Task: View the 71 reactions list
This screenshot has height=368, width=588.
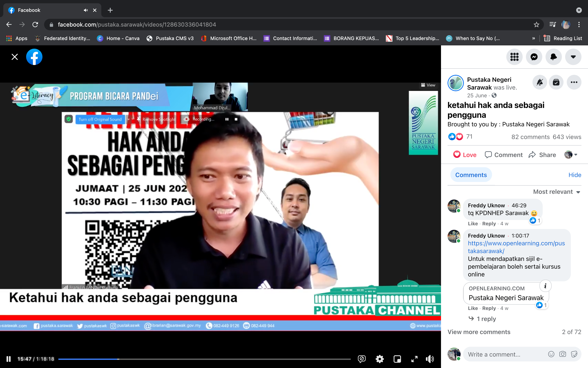Action: (469, 137)
